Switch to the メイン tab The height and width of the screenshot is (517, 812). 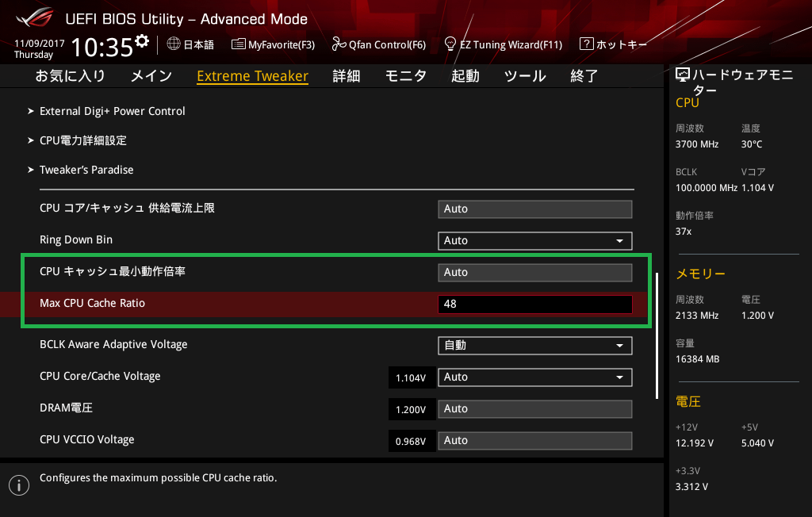tap(151, 76)
